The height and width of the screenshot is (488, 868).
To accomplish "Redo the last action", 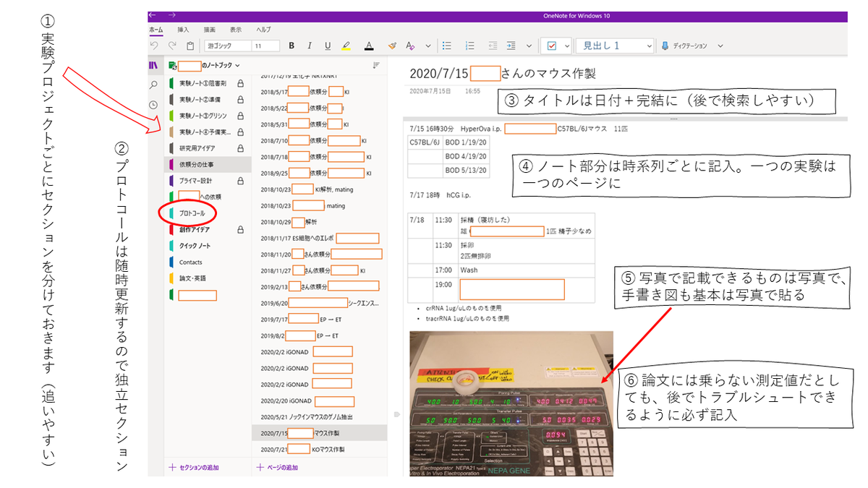I will pyautogui.click(x=172, y=46).
